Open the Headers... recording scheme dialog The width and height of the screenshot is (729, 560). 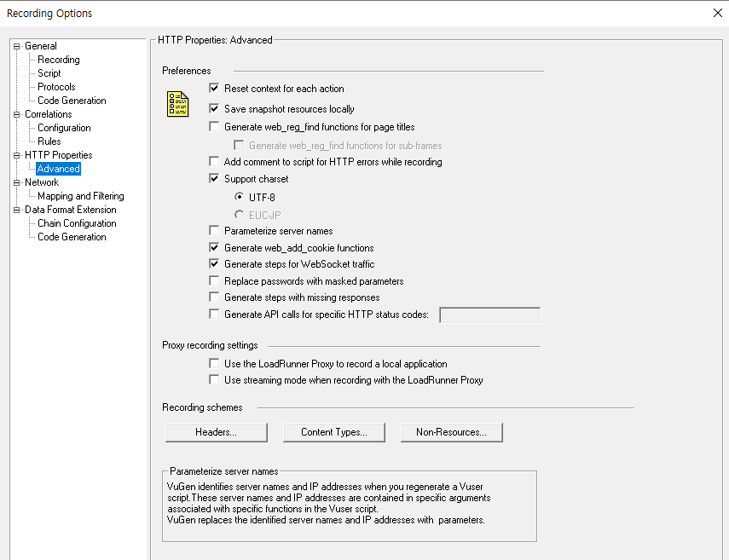click(217, 432)
